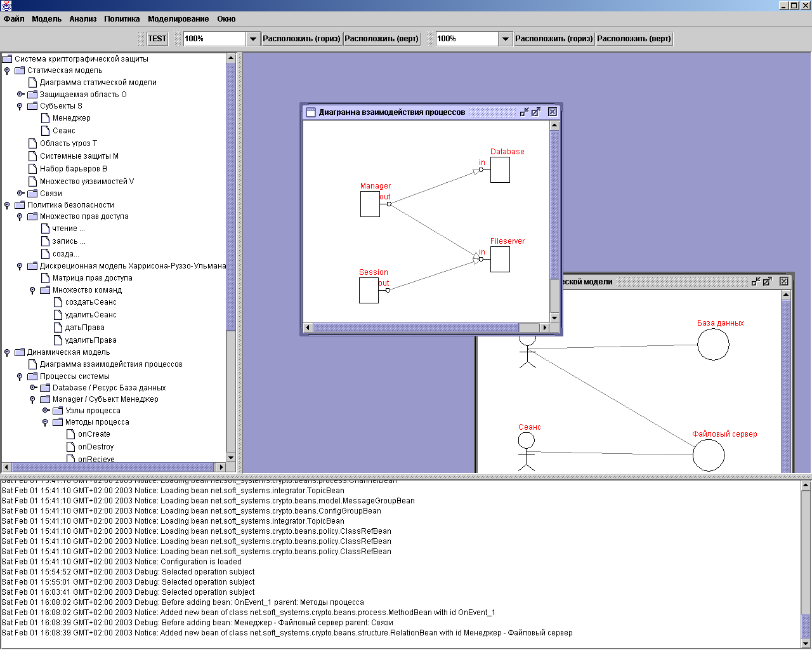Select the onDestroy method icon
This screenshot has height=650, width=812.
[x=71, y=446]
